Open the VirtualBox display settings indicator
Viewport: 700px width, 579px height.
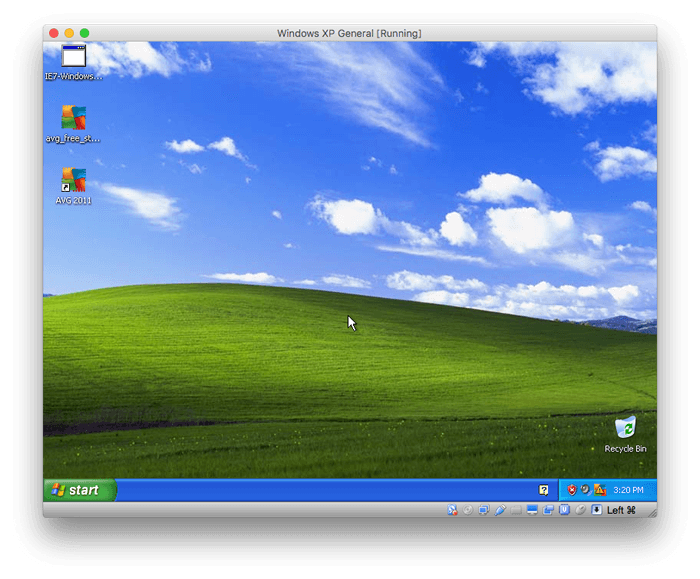pos(532,510)
